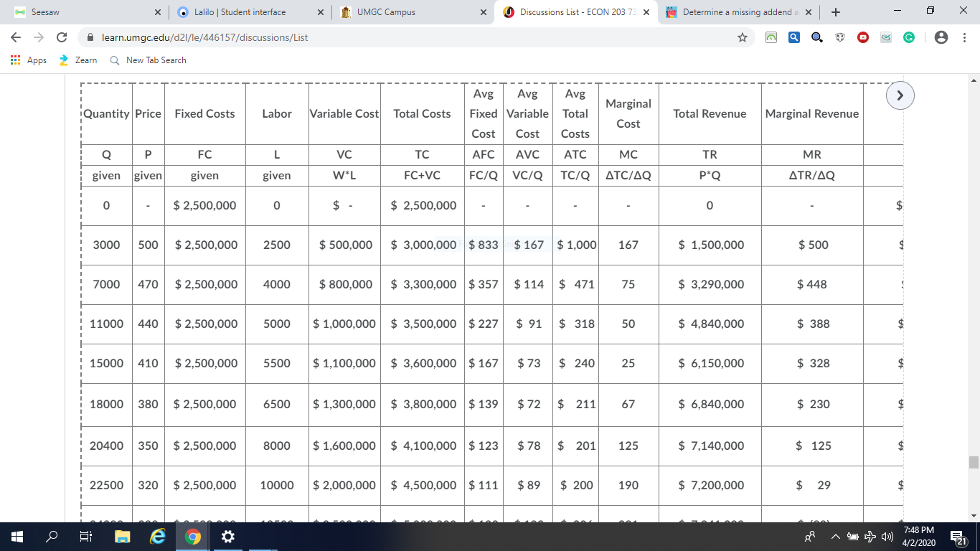Viewport: 980px width, 551px height.
Task: Click the total revenue cell $ 7,200,000
Action: [710, 485]
